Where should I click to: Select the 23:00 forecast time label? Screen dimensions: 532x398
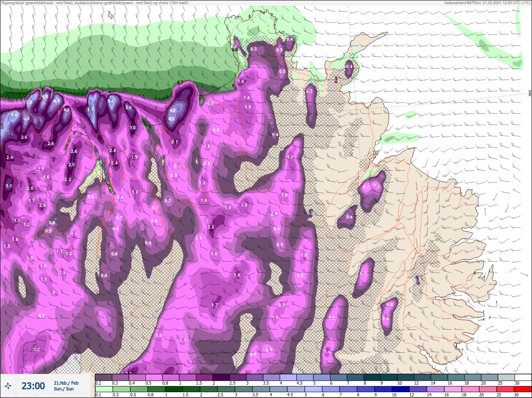click(x=33, y=386)
